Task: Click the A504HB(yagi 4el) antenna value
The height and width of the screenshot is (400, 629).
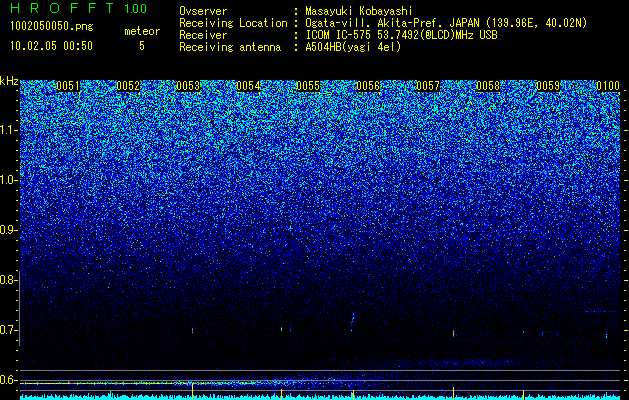Action: click(353, 47)
